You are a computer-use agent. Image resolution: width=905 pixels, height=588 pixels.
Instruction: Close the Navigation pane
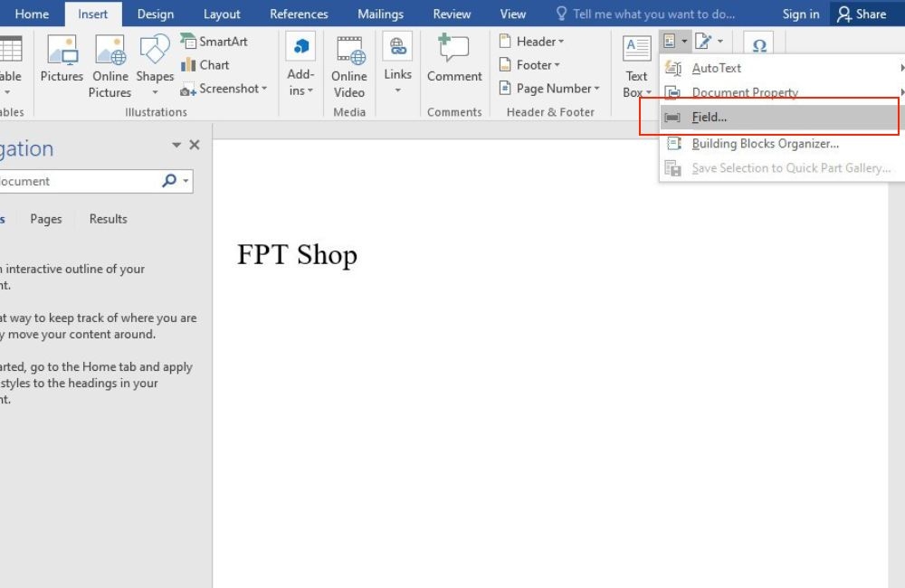tap(195, 145)
